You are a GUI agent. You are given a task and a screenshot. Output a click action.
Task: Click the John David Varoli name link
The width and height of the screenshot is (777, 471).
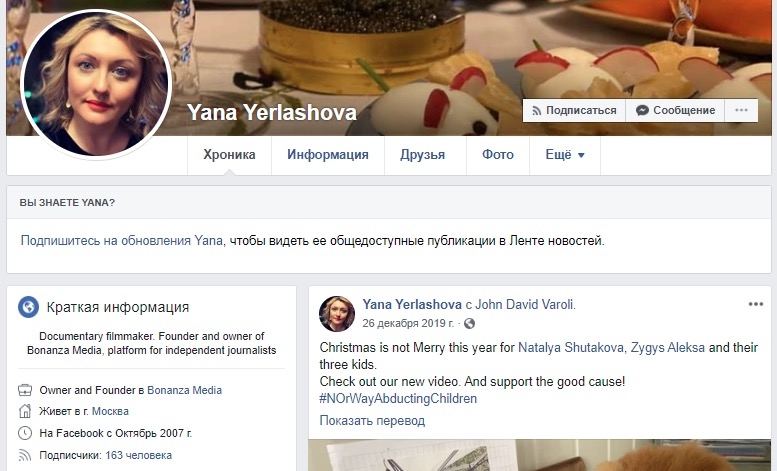pos(525,304)
